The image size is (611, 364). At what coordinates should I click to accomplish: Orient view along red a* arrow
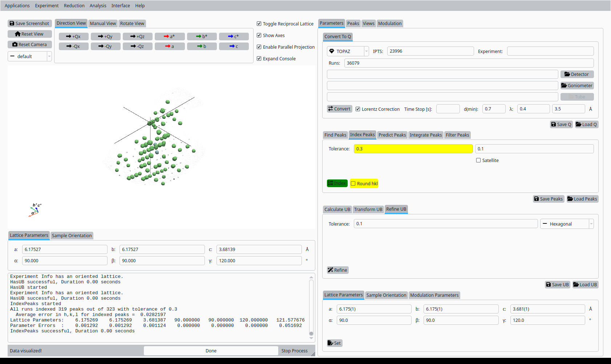(x=169, y=37)
